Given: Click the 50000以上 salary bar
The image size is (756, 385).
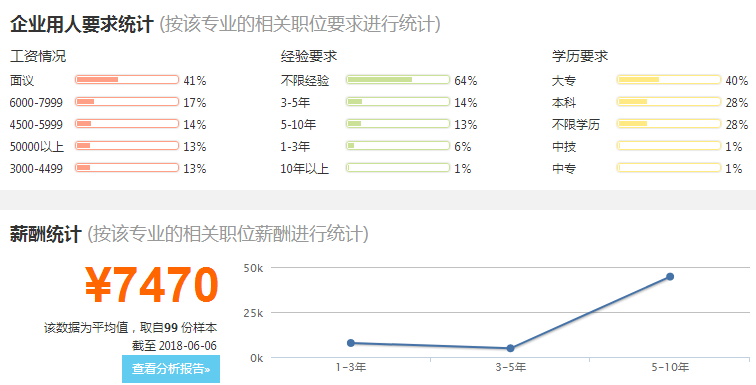Looking at the screenshot, I should pyautogui.click(x=127, y=146).
